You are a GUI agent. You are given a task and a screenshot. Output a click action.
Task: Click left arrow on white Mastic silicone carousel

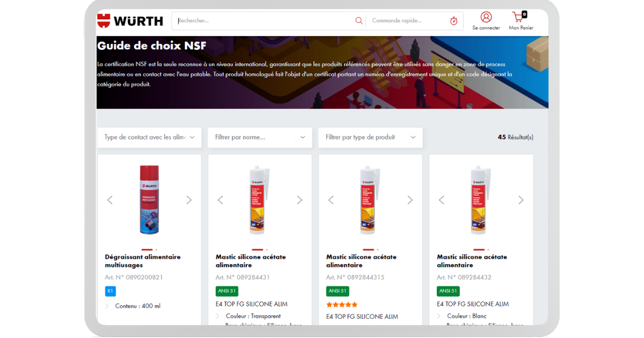tap(441, 200)
